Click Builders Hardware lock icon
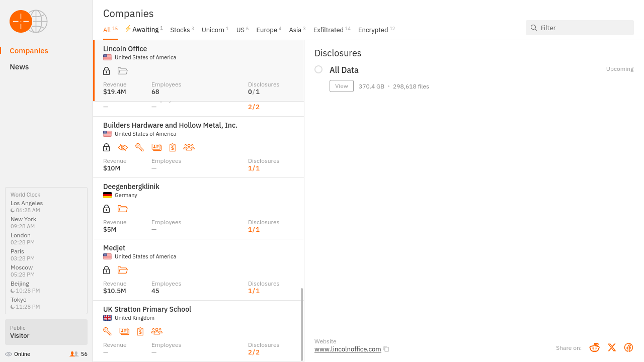 click(x=106, y=147)
